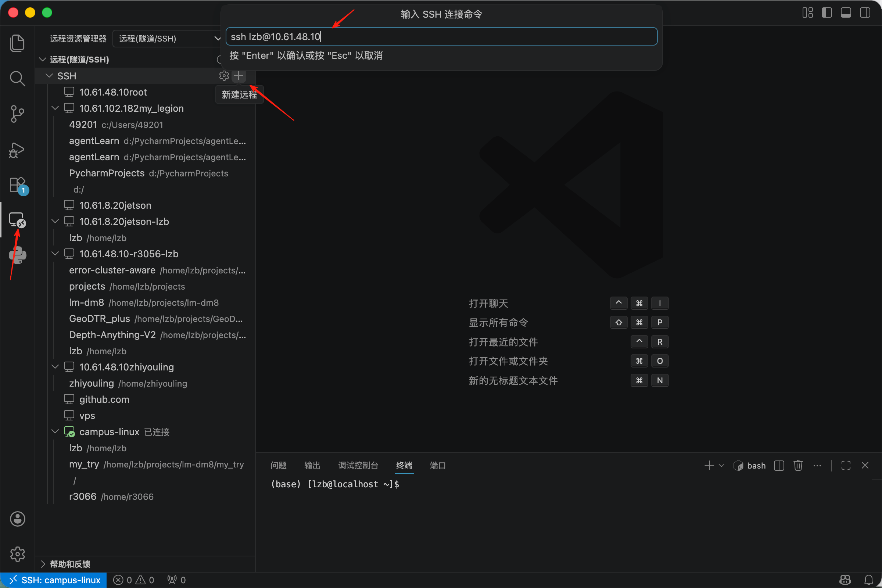Click the Python icon in activity bar
Image resolution: width=882 pixels, height=588 pixels.
(x=17, y=255)
